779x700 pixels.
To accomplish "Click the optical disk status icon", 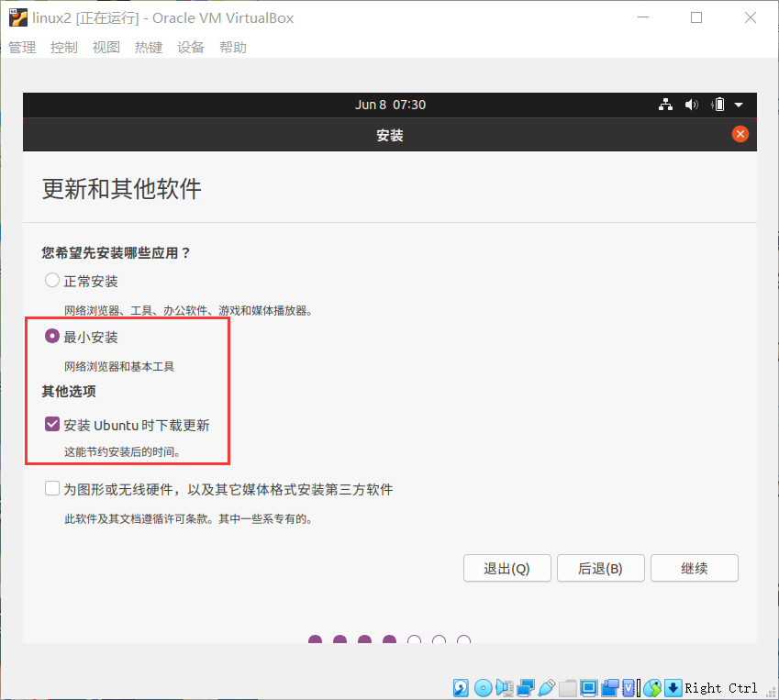I will click(483, 688).
